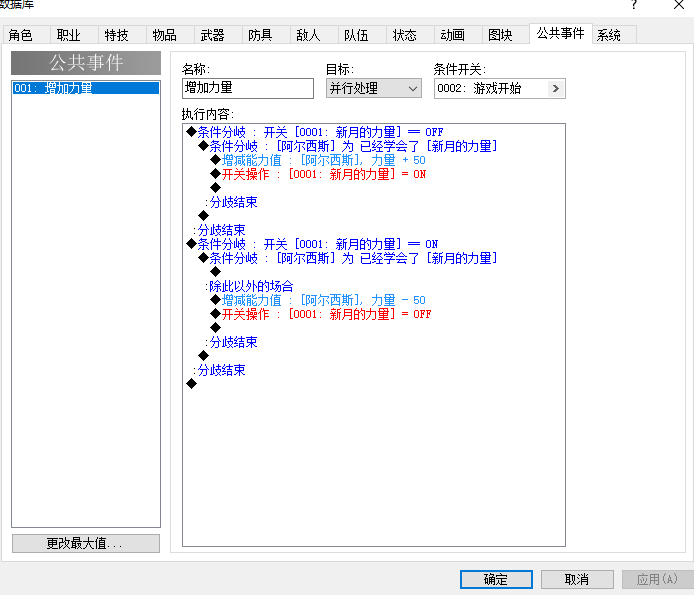The image size is (694, 595).
Task: Select the last empty diamond command line
Action: coord(191,384)
